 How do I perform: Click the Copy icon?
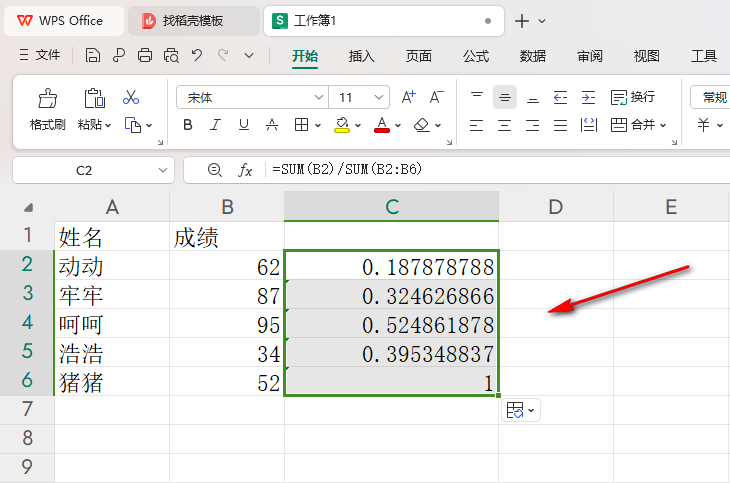tap(133, 125)
